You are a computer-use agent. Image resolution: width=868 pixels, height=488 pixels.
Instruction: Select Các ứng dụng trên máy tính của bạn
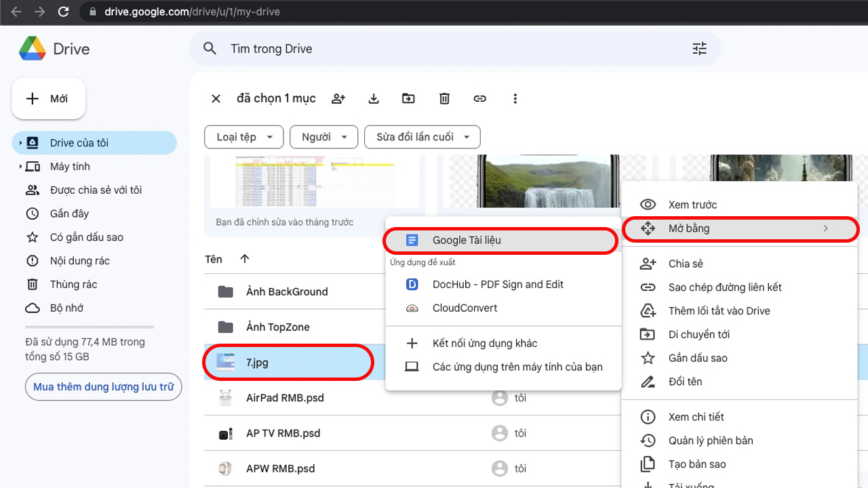pyautogui.click(x=503, y=367)
